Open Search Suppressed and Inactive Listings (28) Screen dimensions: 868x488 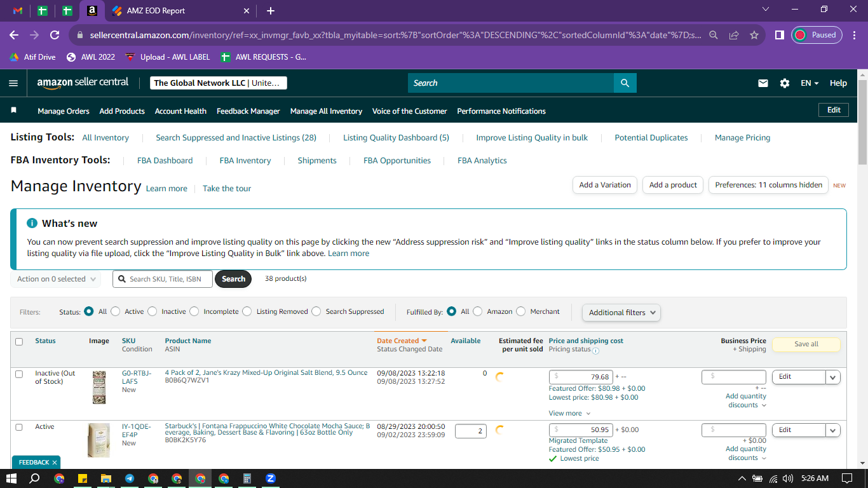236,138
